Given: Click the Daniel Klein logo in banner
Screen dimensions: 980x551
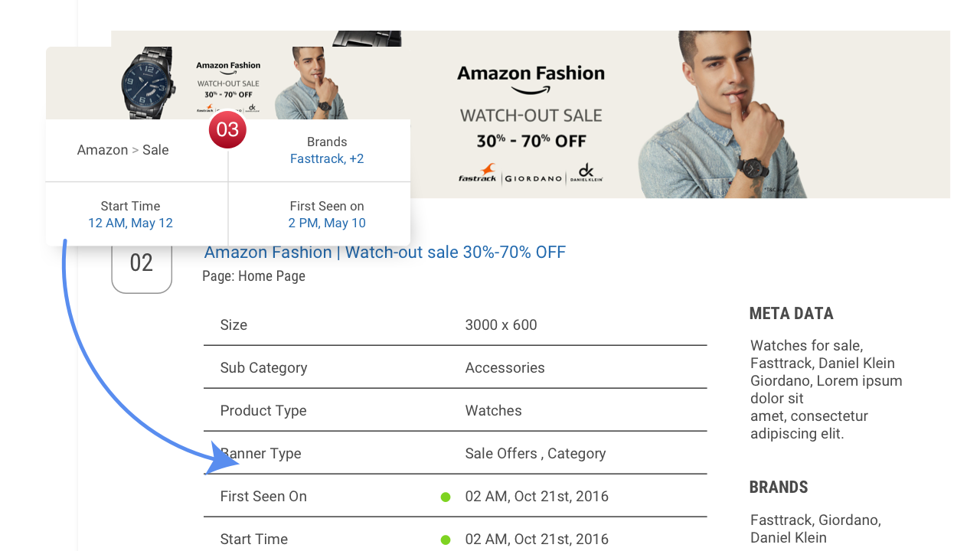Looking at the screenshot, I should [586, 173].
